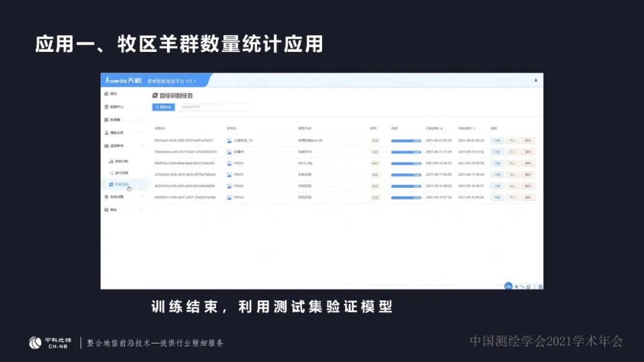Click the progress bar of the first task
This screenshot has width=644, height=362.
click(x=406, y=141)
